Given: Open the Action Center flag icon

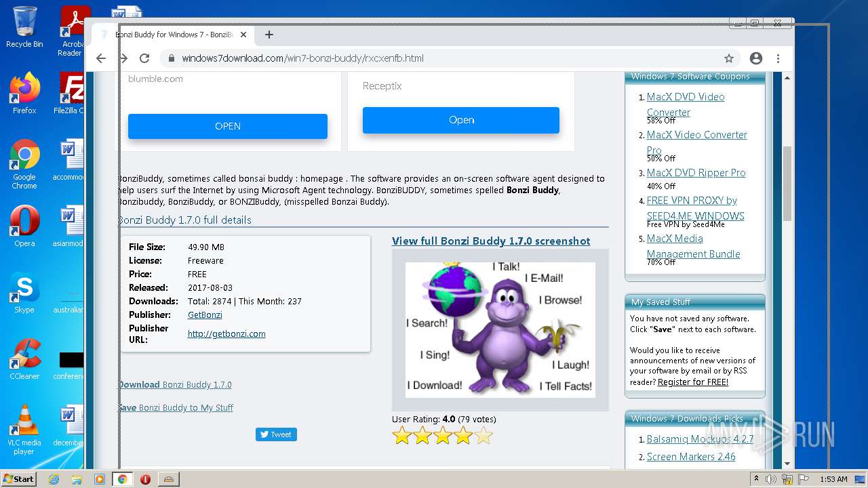Looking at the screenshot, I should 804,479.
